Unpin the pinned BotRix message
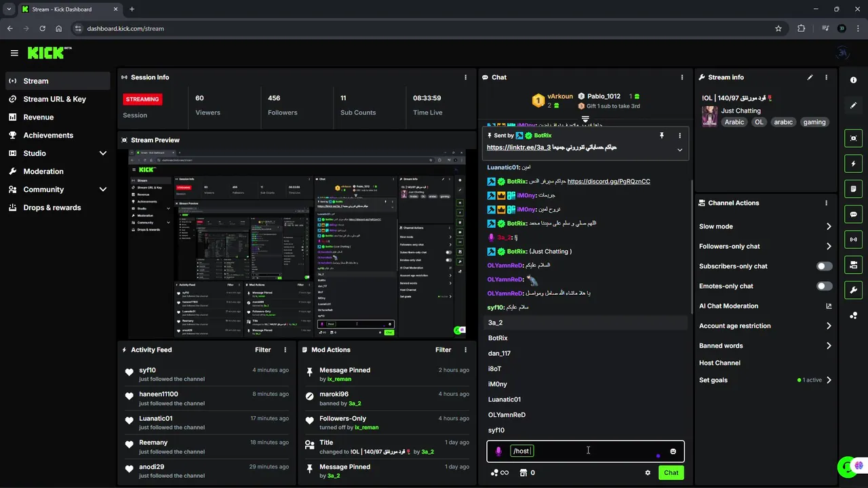The width and height of the screenshot is (868, 488). click(662, 136)
